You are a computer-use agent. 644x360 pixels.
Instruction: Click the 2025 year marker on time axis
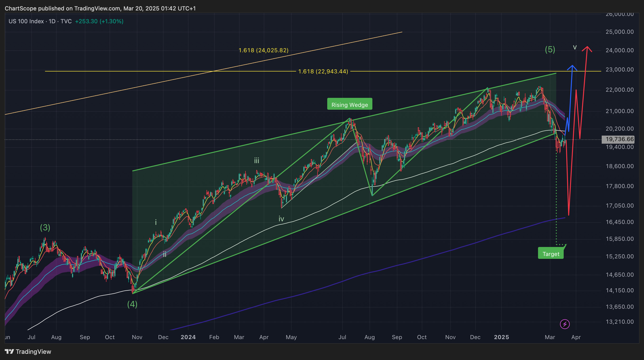click(x=501, y=337)
